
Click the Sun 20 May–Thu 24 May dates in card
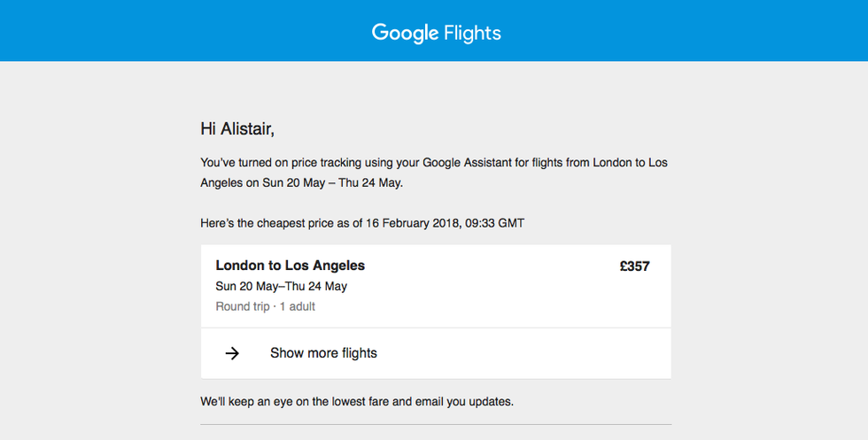pos(282,286)
